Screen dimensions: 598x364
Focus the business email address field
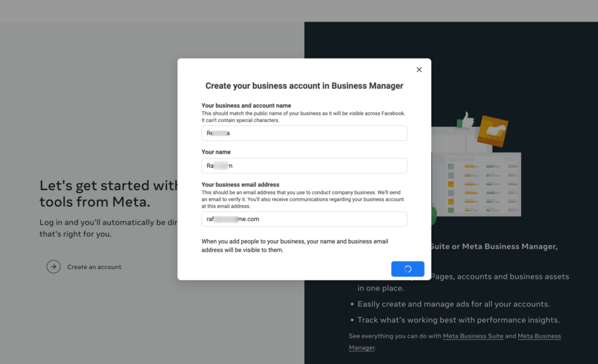coord(304,219)
